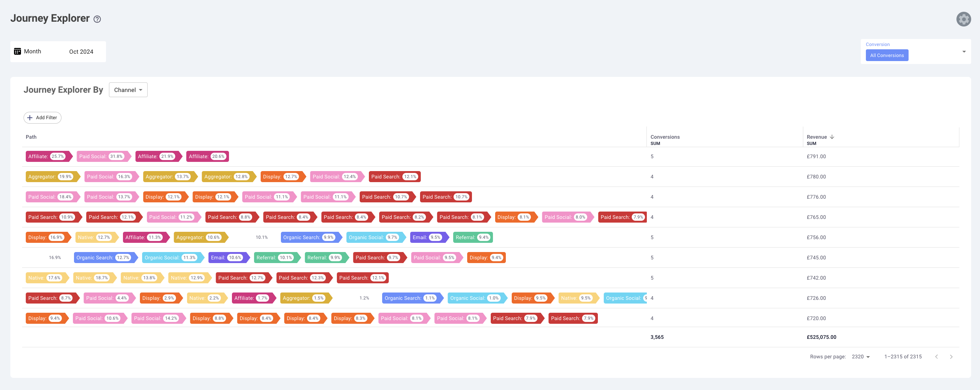Select the Paid Search 12.3% path step
The height and width of the screenshot is (390, 980).
304,278
